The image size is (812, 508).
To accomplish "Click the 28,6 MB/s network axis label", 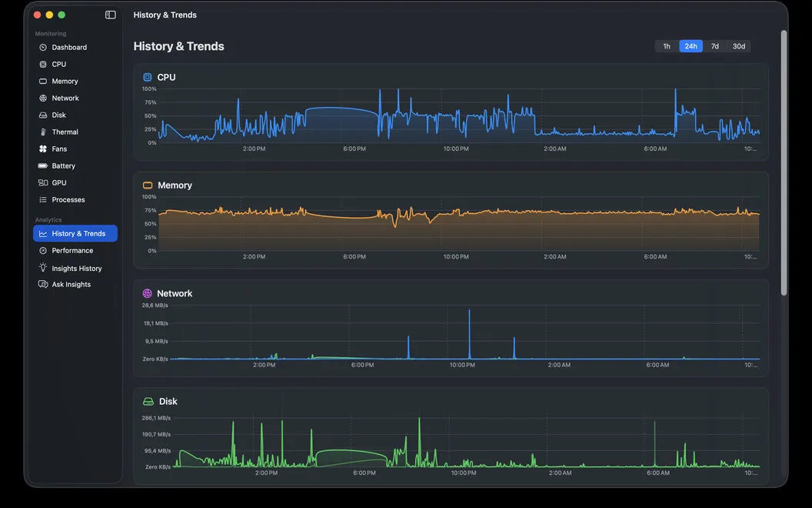I will 155,306.
